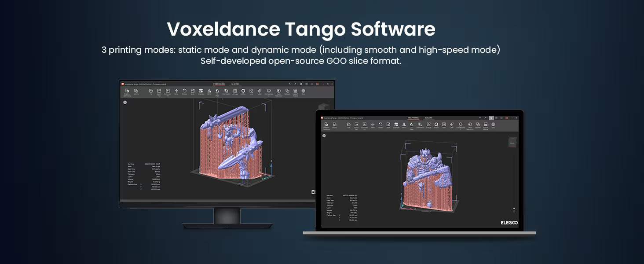Switch to SLICING tab on the laptop screen
The width and height of the screenshot is (644, 264).
coord(428,118)
